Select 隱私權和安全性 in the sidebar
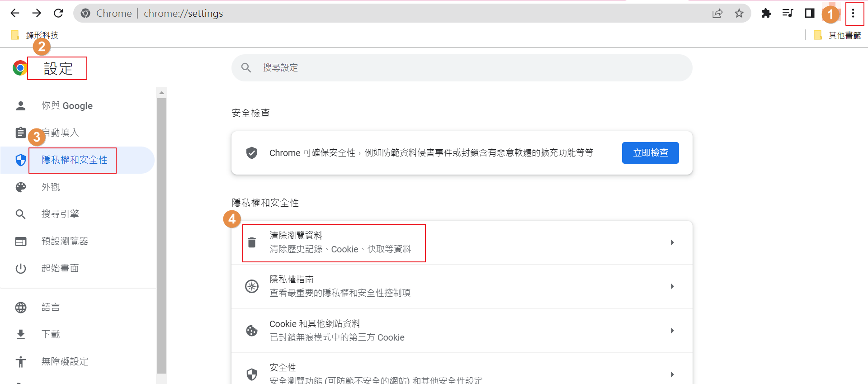Image resolution: width=868 pixels, height=384 pixels. coord(74,160)
